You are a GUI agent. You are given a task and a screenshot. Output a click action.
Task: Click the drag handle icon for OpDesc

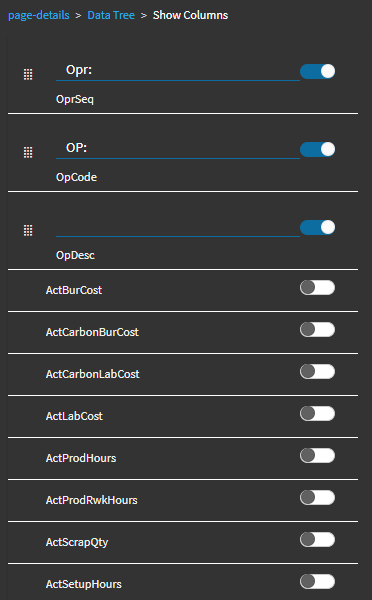pos(28,230)
